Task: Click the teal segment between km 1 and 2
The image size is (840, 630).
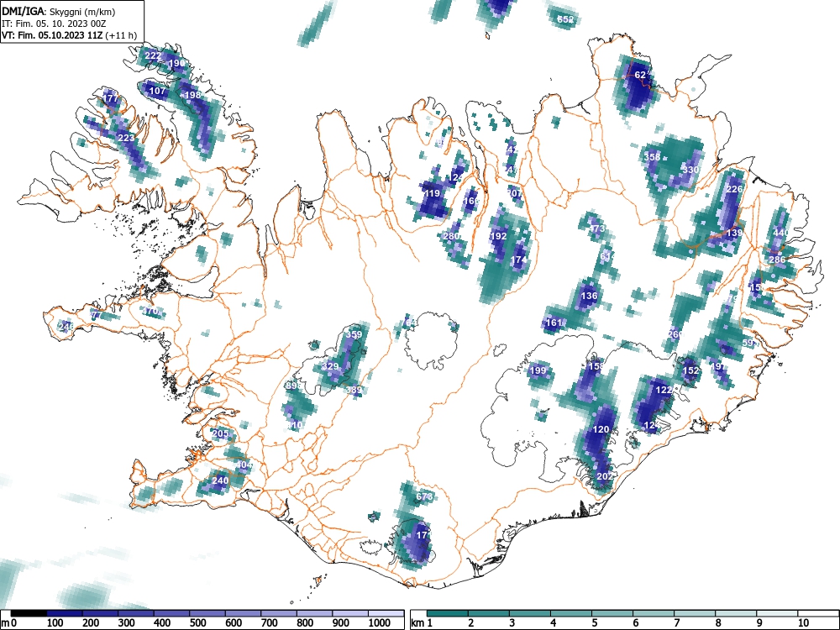Action: point(448,613)
